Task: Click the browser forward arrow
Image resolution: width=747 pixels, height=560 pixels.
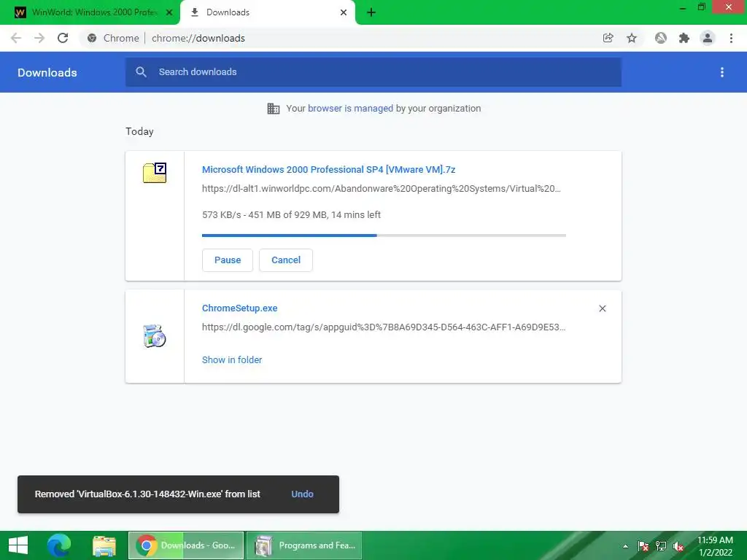Action: coord(39,38)
